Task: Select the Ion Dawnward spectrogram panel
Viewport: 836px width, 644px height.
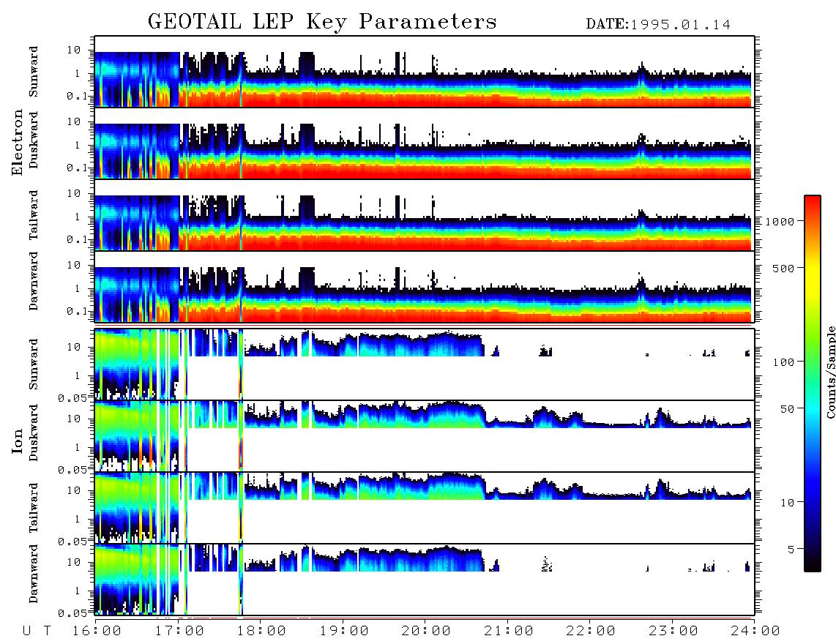Action: pyautogui.click(x=425, y=580)
